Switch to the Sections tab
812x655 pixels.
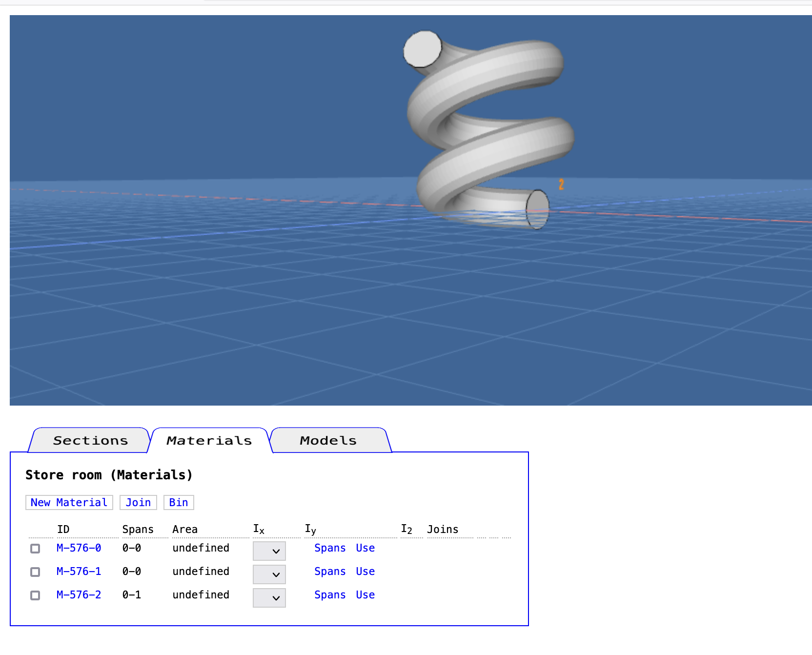pos(90,441)
